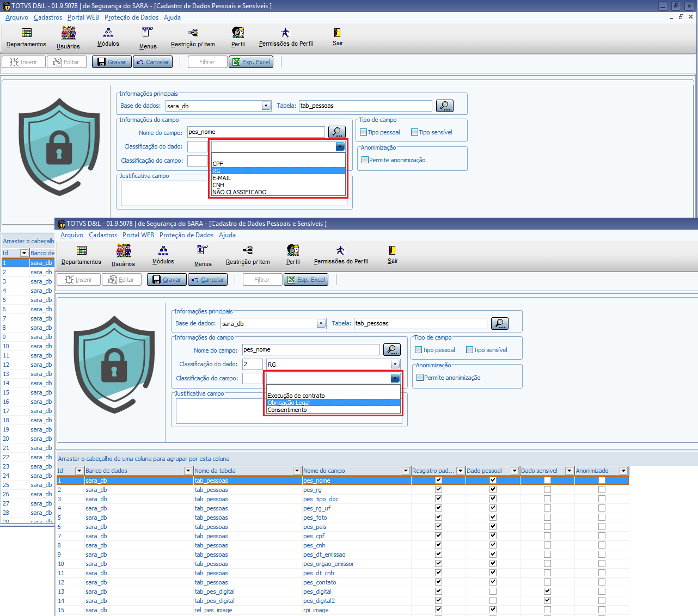
Task: Select Obrigação Legal from the dropdown list
Action: pos(333,403)
